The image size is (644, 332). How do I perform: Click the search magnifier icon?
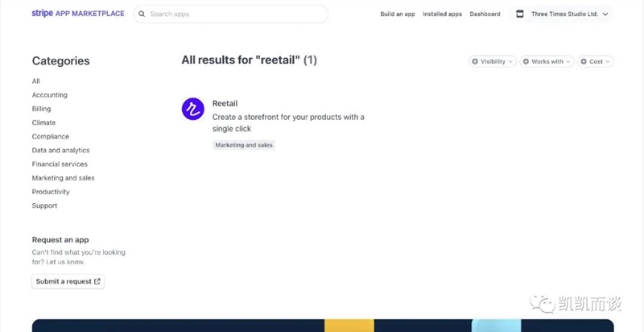point(142,14)
